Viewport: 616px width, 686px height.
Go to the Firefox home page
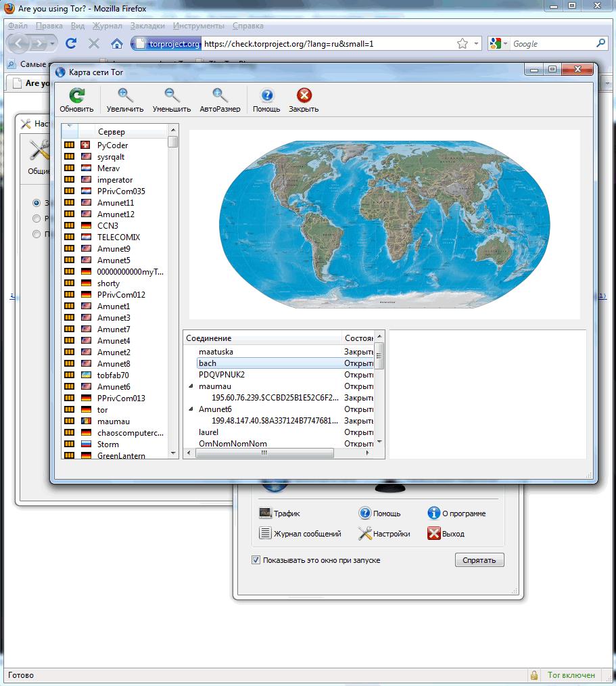[x=116, y=43]
